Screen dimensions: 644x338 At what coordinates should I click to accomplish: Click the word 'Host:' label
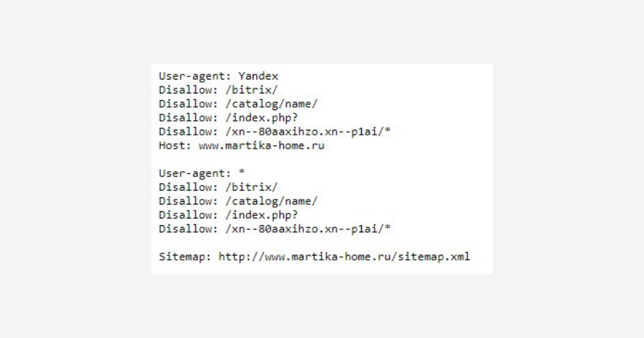tap(175, 145)
